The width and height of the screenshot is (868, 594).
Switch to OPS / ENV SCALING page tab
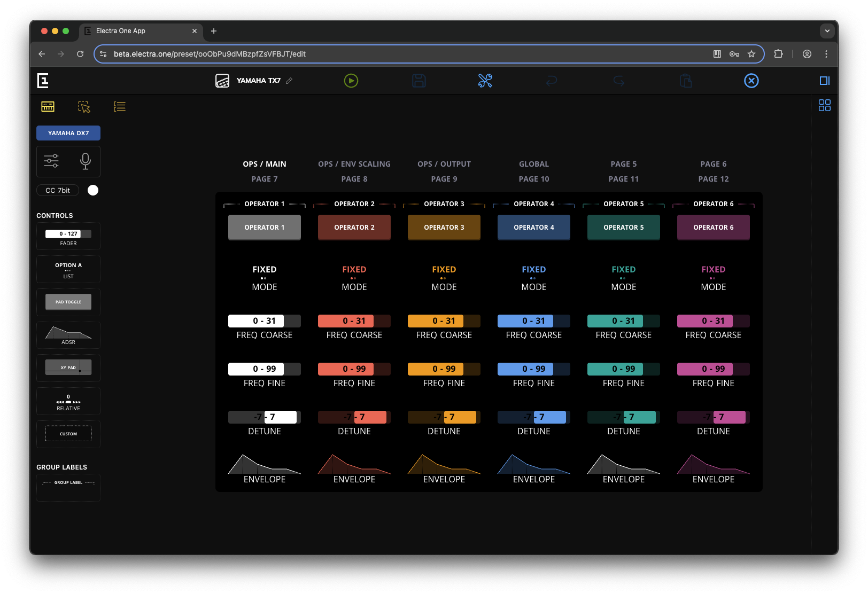coord(354,164)
